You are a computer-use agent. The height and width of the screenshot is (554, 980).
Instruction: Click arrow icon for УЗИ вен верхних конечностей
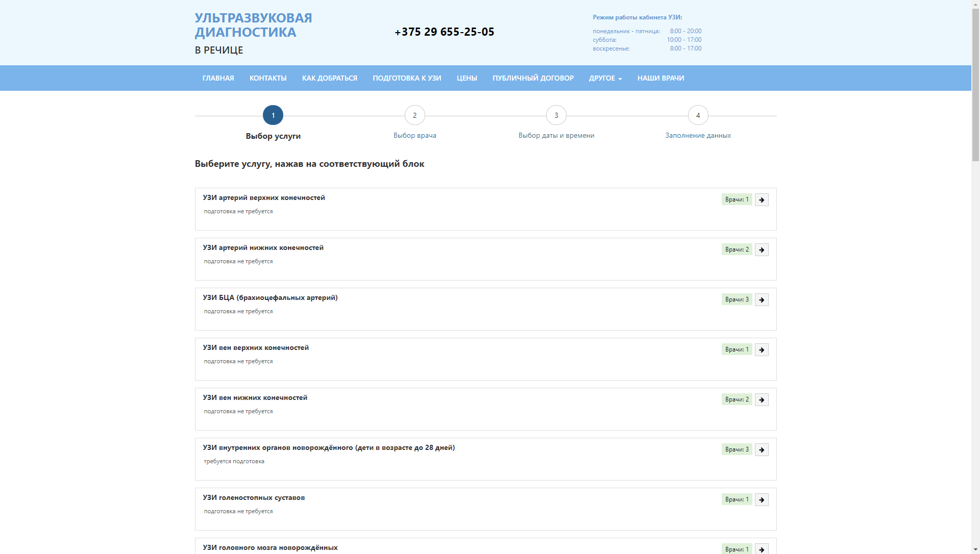pos(762,350)
